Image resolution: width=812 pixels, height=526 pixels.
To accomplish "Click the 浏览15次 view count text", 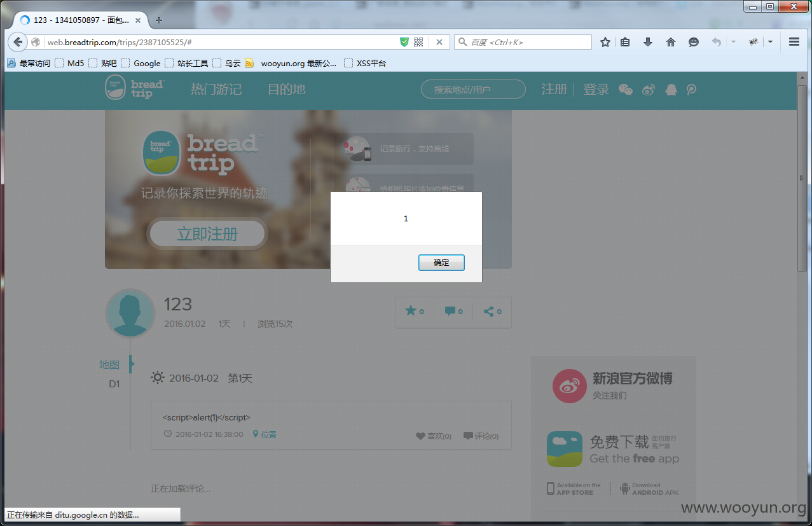I will (275, 324).
